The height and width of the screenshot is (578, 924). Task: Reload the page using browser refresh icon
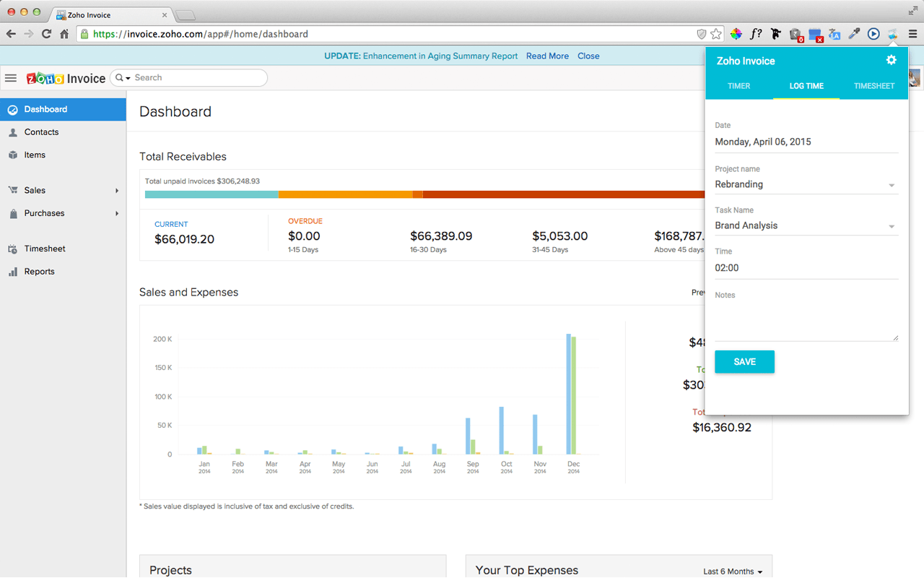47,34
